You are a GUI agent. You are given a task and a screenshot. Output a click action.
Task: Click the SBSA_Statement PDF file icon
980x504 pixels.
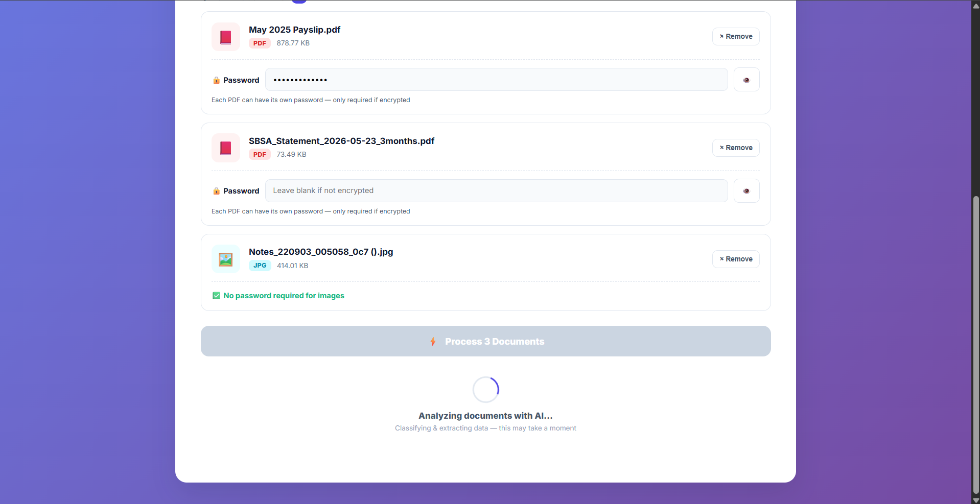pos(226,148)
